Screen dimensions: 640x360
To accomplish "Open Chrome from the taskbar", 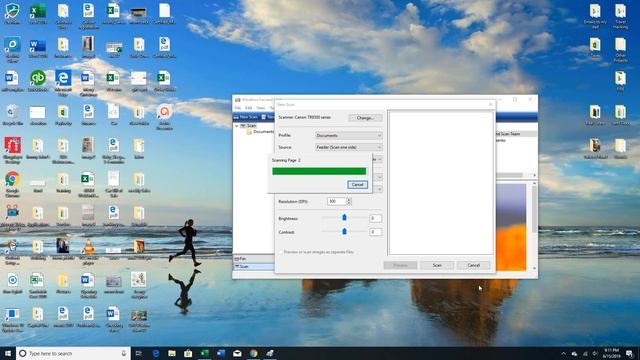I will [x=253, y=353].
